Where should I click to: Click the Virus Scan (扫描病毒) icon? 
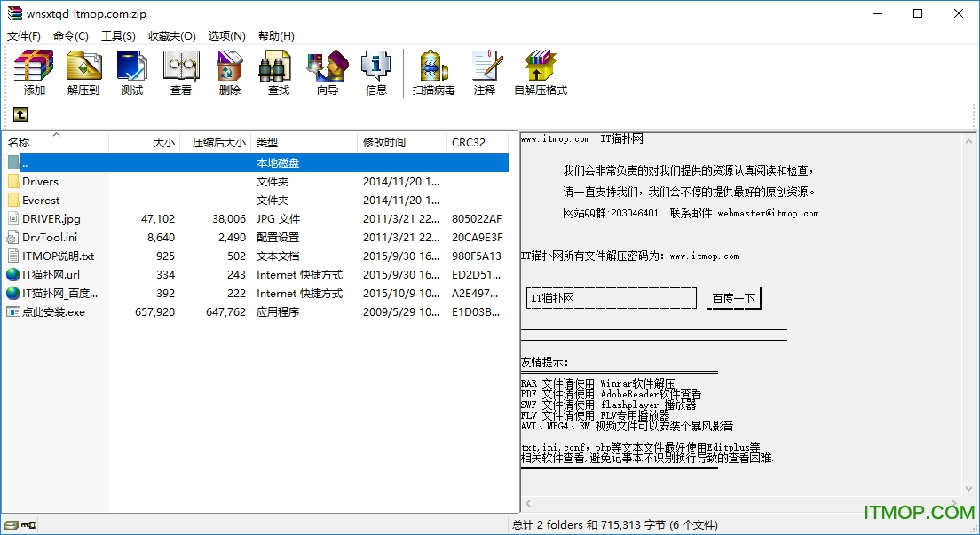(434, 73)
